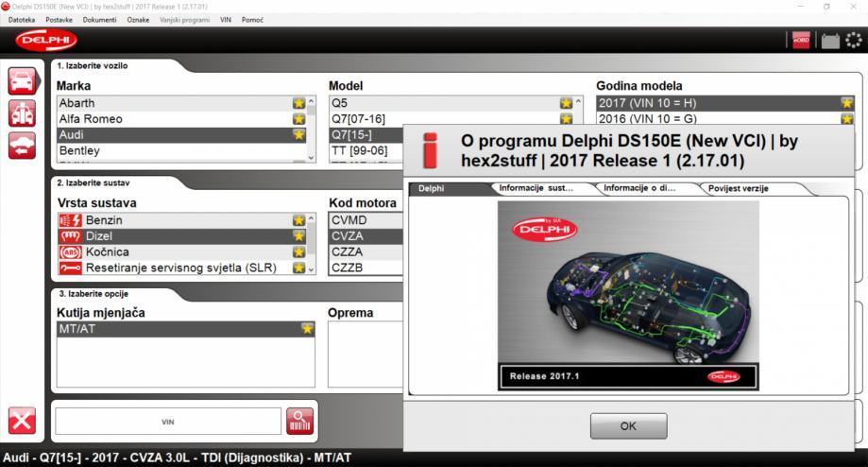868x467 pixels.
Task: Click the red eOBD icon in header
Action: [801, 41]
